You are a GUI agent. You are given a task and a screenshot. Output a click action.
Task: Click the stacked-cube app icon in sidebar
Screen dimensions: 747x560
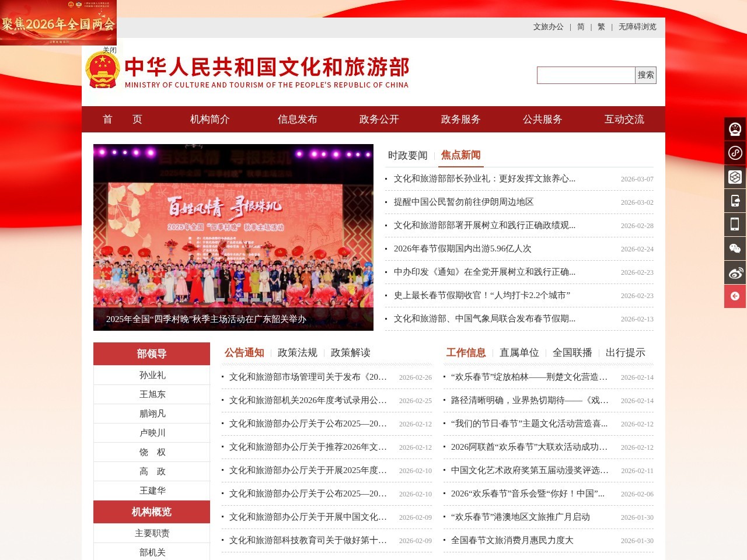[x=735, y=177]
